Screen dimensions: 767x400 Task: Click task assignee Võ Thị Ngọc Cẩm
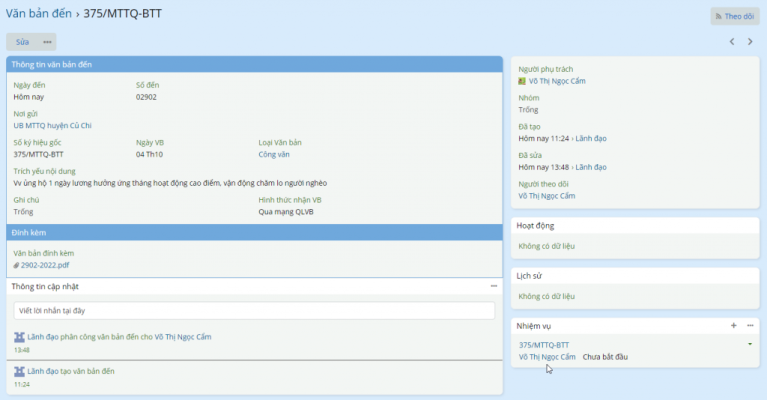pyautogui.click(x=547, y=357)
